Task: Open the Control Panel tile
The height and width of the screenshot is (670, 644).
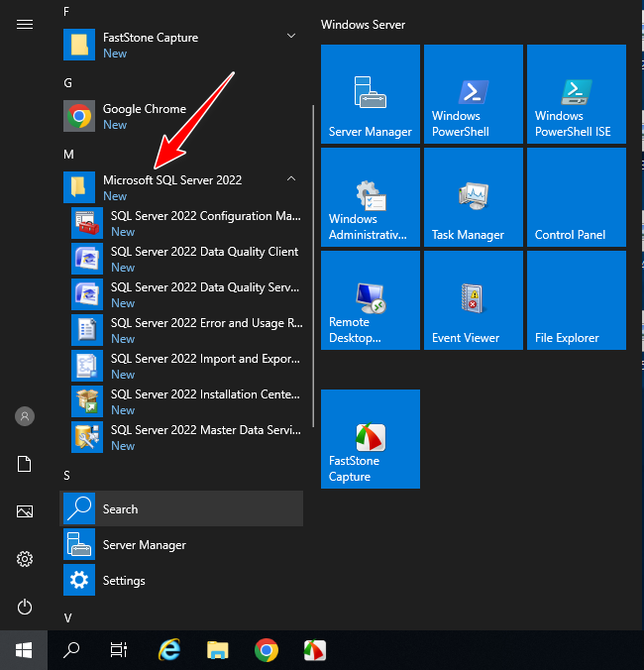Action: tap(577, 197)
